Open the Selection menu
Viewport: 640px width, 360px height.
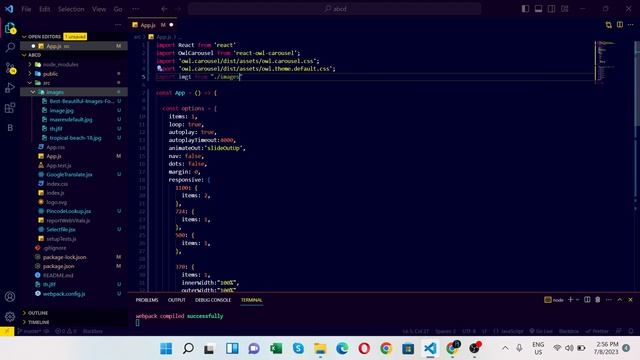(71, 9)
